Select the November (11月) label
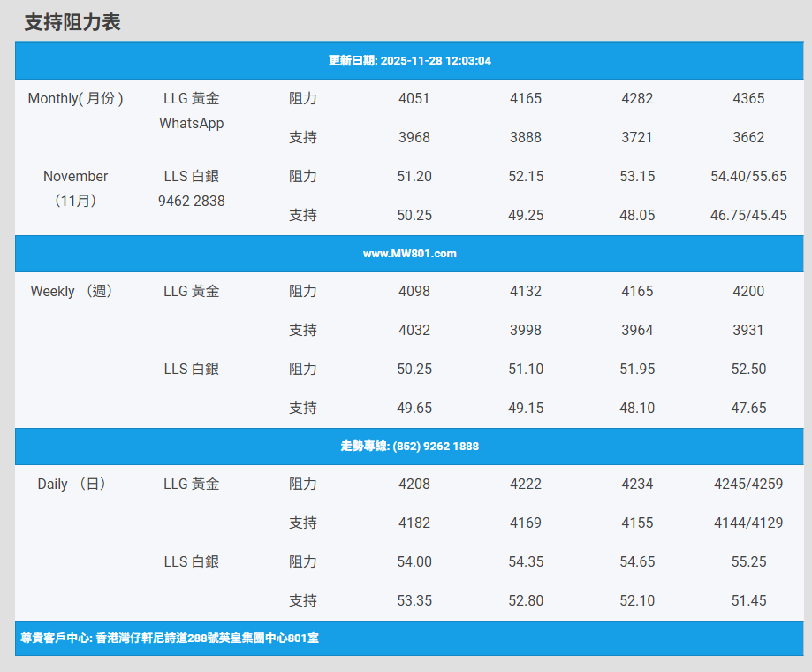Viewport: 812px width, 672px height. click(x=75, y=188)
